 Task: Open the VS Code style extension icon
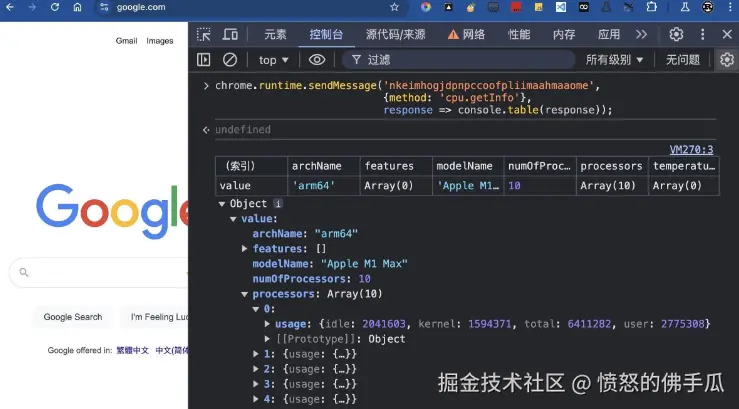click(560, 7)
